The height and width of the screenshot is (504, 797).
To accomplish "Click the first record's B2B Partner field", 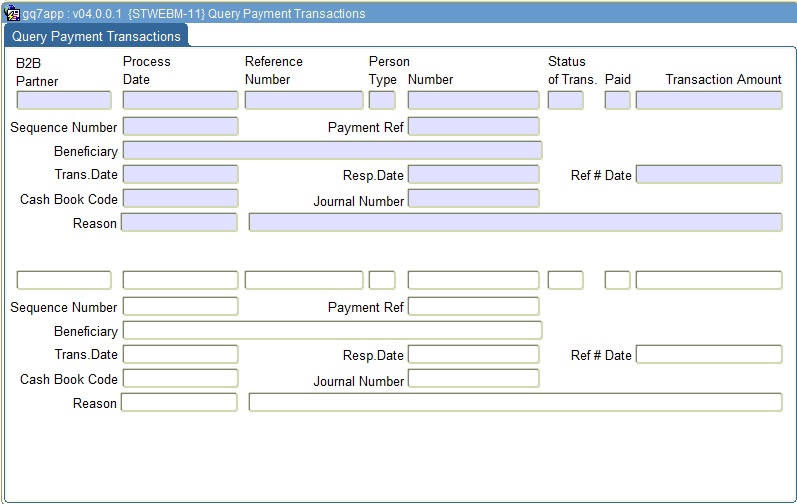I will pos(64,100).
